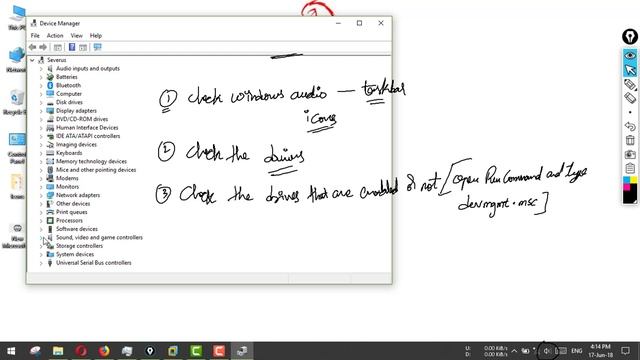Screen dimensions: 640x360
Task: Launch Firefox from the taskbar
Action: (104, 351)
